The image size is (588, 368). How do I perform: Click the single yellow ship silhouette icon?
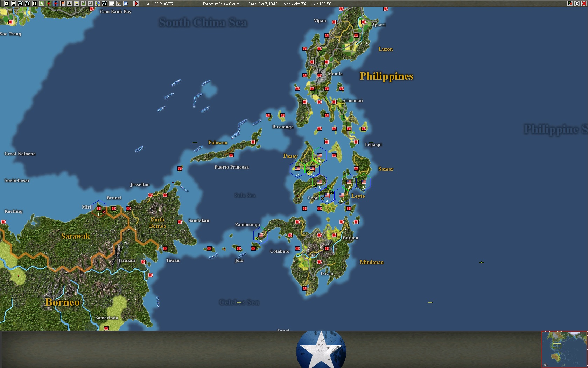point(69,4)
